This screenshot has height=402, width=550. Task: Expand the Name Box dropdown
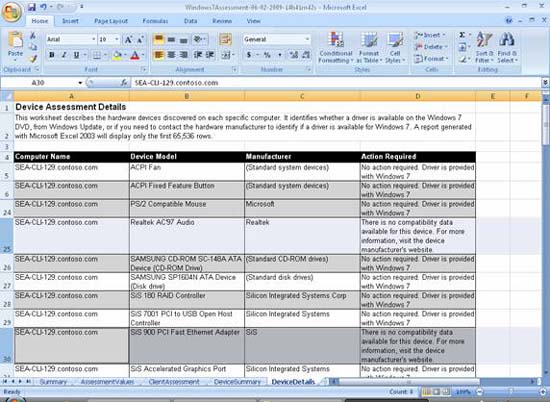click(x=80, y=83)
